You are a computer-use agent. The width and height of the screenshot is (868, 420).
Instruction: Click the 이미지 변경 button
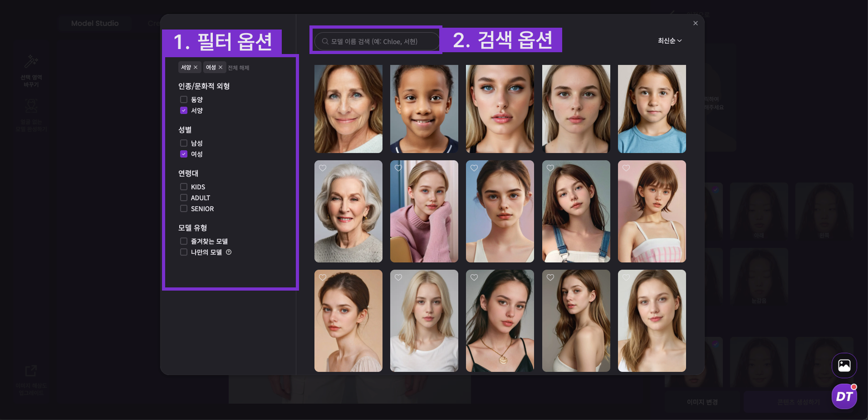tap(702, 402)
